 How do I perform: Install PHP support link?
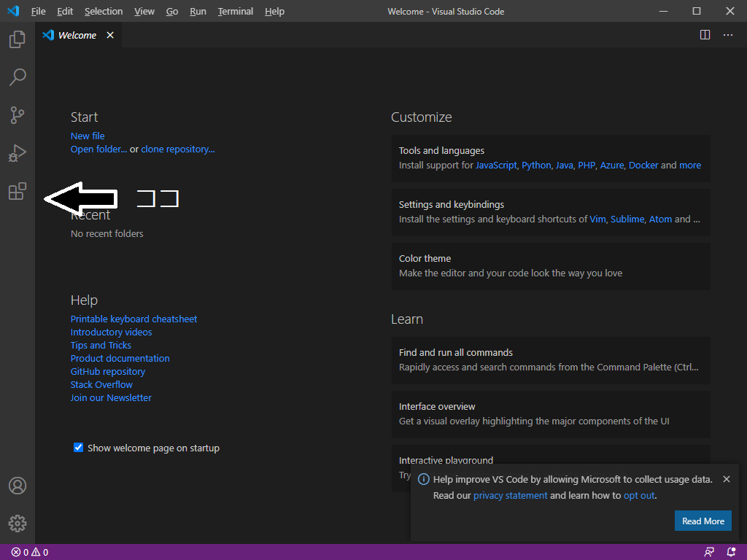pyautogui.click(x=587, y=166)
